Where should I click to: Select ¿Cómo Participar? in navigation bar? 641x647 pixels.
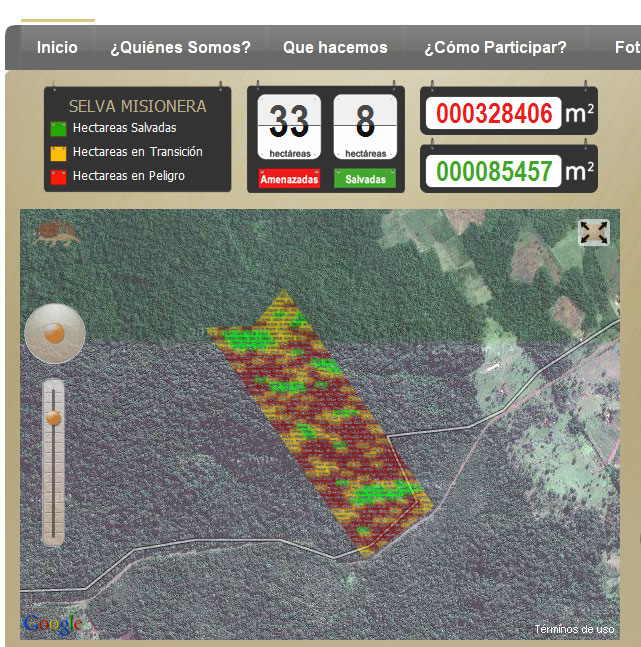[x=495, y=47]
